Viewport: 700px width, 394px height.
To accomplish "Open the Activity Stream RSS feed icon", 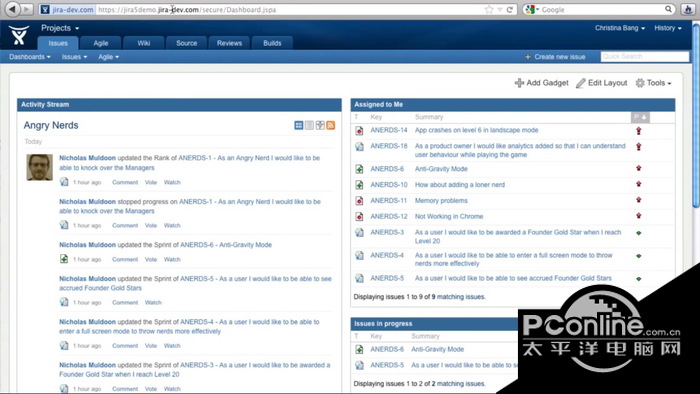I will pyautogui.click(x=331, y=125).
